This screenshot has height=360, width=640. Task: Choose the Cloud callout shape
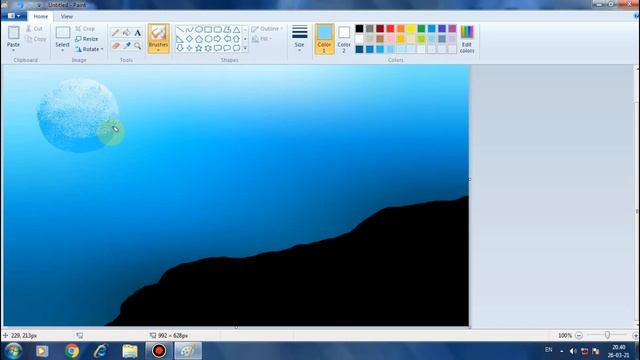click(x=236, y=48)
